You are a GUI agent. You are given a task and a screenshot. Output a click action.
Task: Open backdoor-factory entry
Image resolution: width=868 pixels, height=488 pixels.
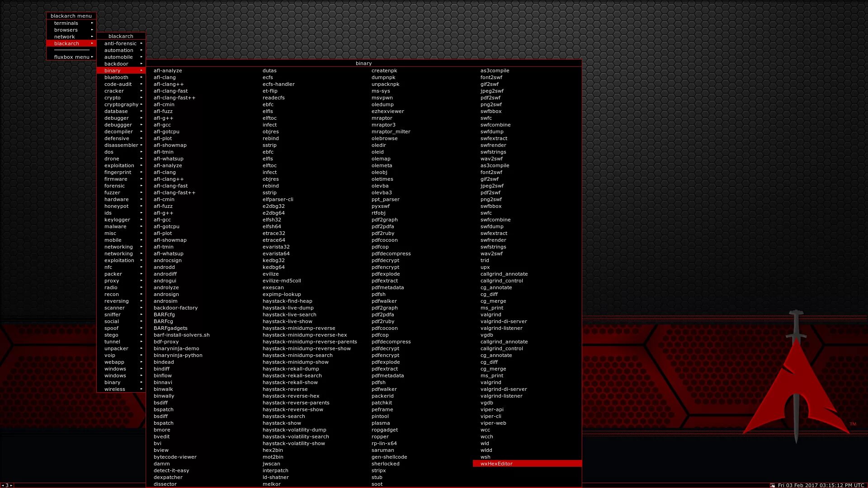coord(175,308)
